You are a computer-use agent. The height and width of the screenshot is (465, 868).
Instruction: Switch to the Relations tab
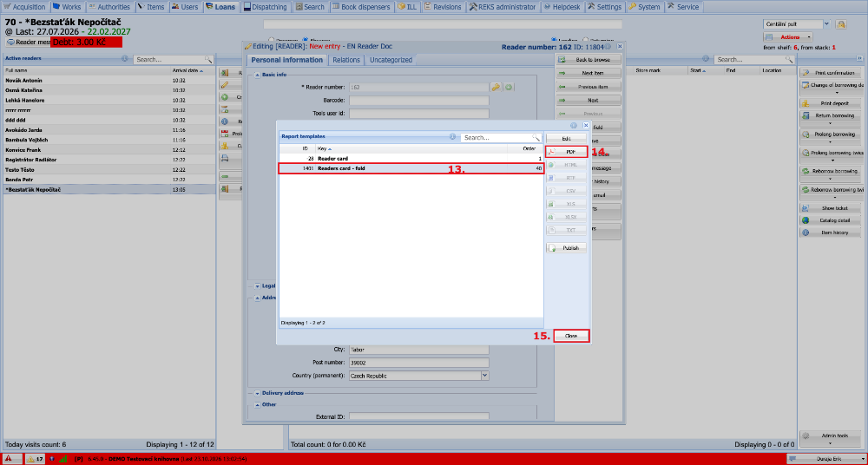click(346, 61)
